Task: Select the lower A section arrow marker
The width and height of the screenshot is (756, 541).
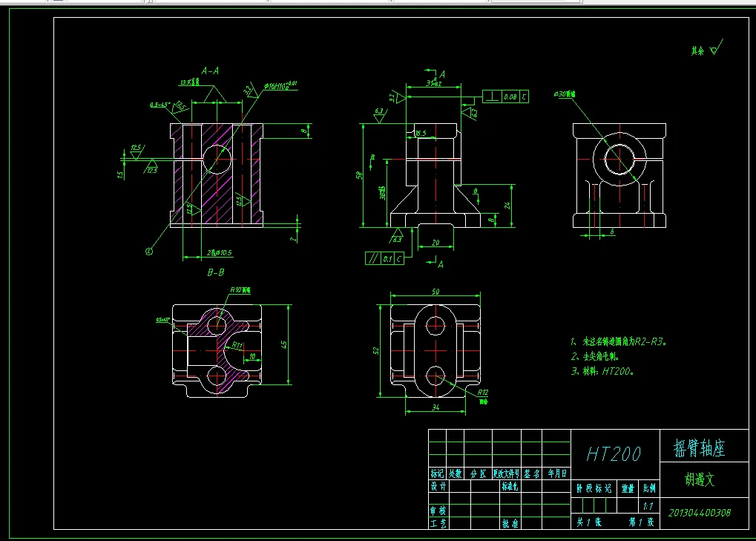Action: pyautogui.click(x=435, y=263)
